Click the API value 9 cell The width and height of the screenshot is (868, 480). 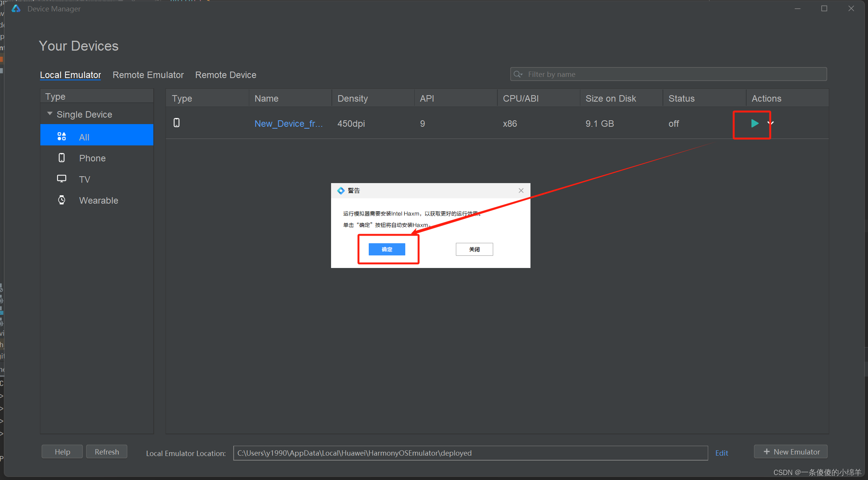(422, 124)
